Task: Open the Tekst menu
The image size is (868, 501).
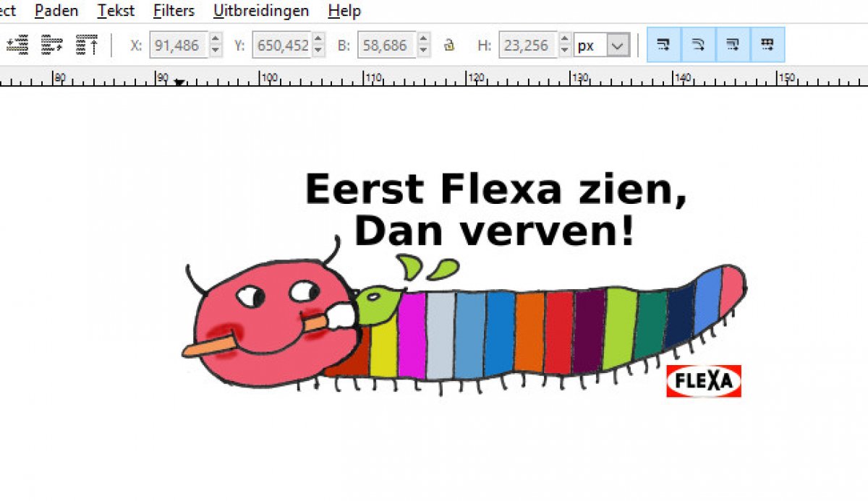Action: point(116,11)
